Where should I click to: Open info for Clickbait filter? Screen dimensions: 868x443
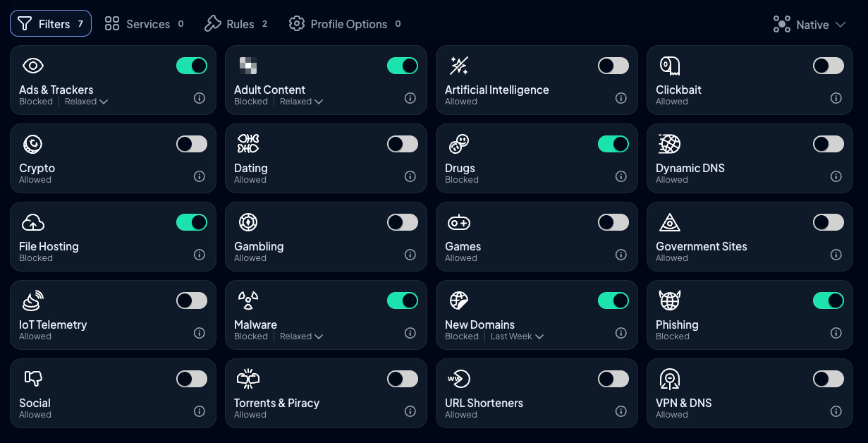pos(836,98)
